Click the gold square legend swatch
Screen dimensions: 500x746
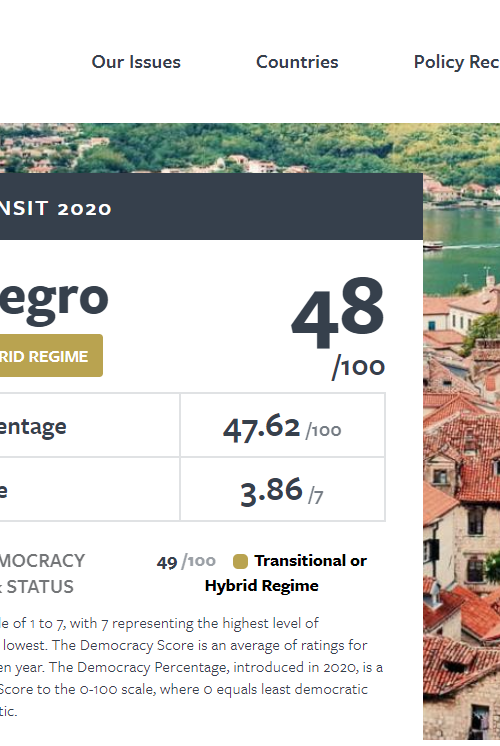click(240, 561)
